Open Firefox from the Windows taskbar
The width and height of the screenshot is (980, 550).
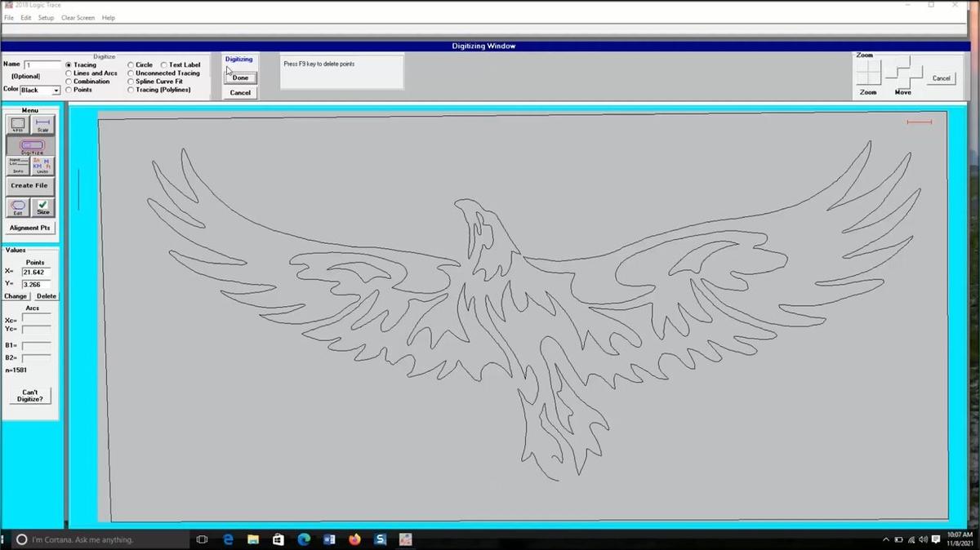click(354, 539)
